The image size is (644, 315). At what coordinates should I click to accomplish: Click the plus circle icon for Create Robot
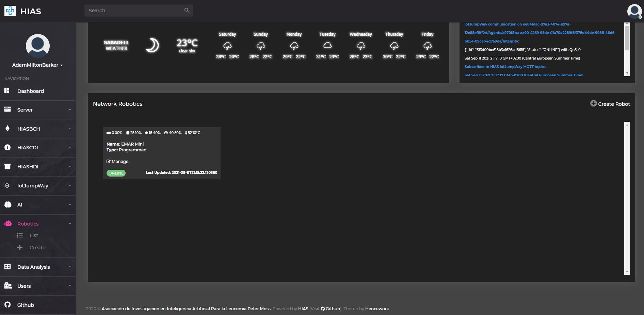click(x=593, y=103)
